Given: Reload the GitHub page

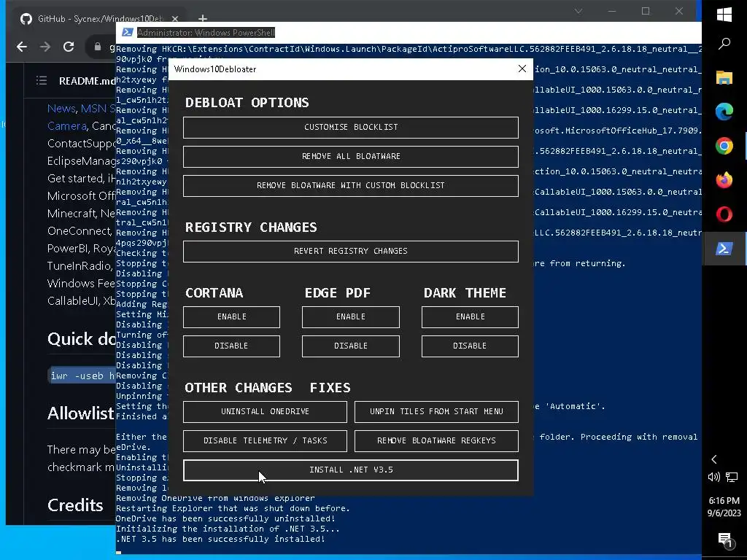Looking at the screenshot, I should [69, 47].
